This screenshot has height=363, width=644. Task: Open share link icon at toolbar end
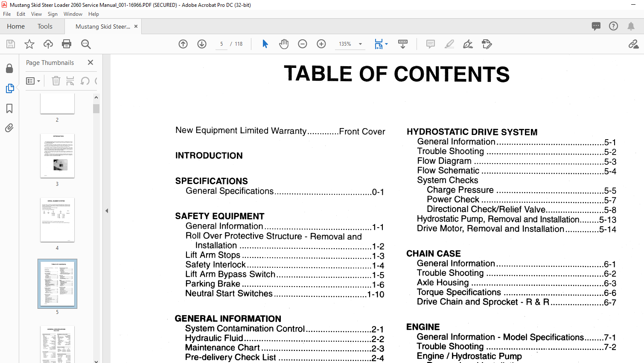point(633,44)
